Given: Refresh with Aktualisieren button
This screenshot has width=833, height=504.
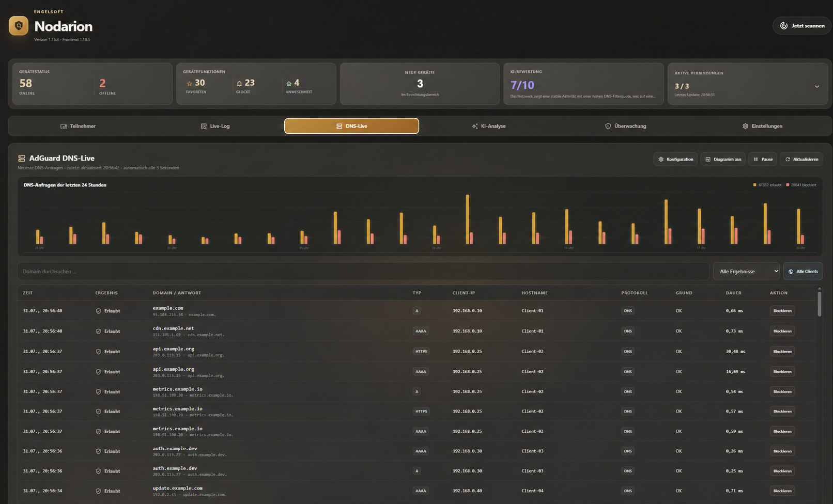Looking at the screenshot, I should click(801, 159).
